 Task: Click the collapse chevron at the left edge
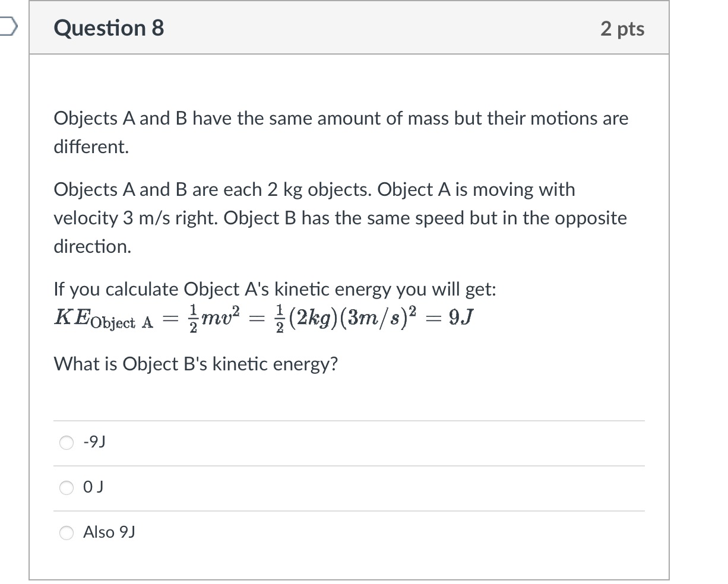pos(6,26)
